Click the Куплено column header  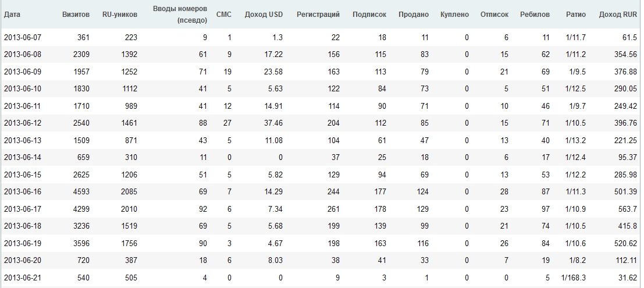point(454,14)
